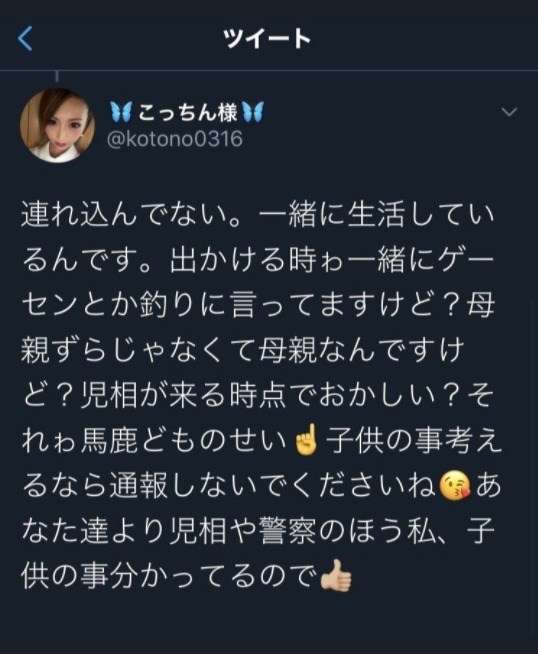Click the kissing face emoji
538x654 pixels.
click(x=455, y=486)
